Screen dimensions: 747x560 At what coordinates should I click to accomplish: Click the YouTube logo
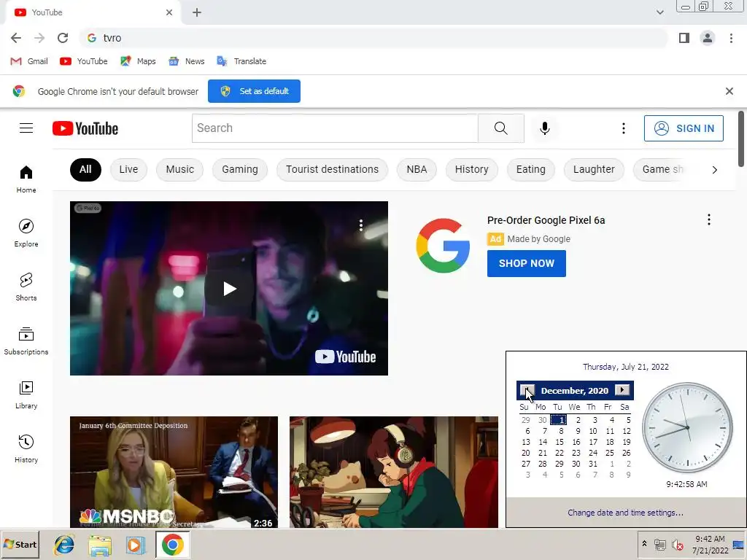tap(85, 128)
